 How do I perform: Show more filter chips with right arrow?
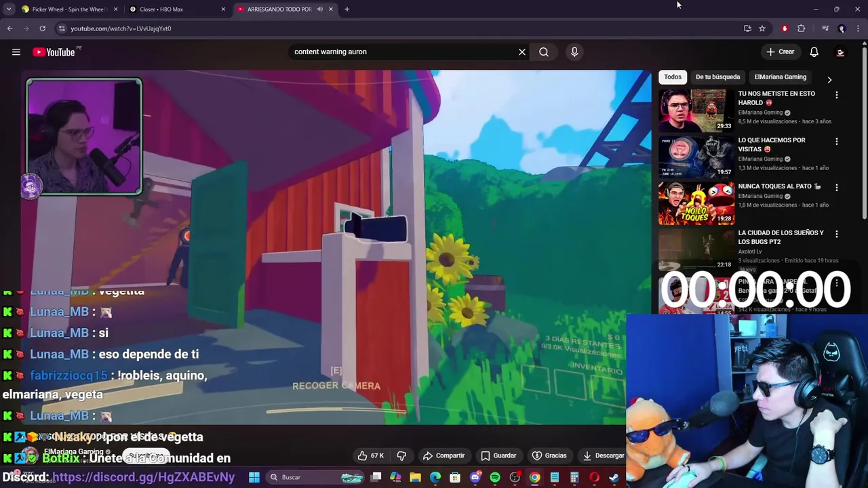click(829, 79)
